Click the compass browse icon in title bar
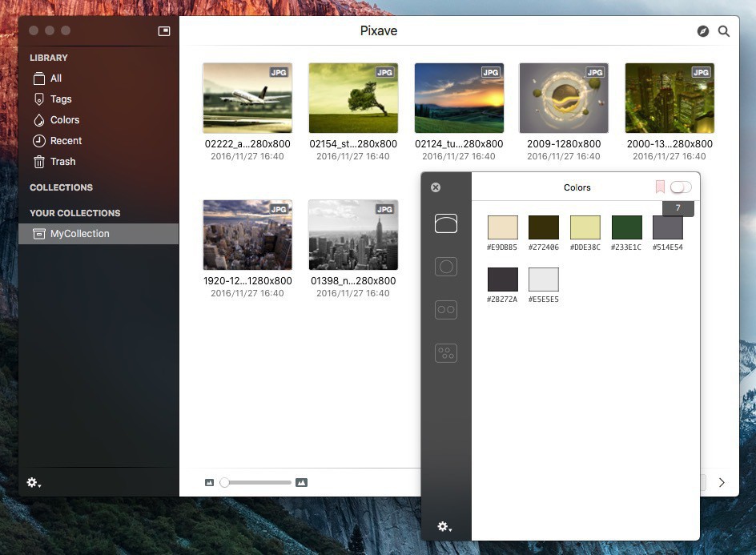The image size is (756, 555). 703,31
